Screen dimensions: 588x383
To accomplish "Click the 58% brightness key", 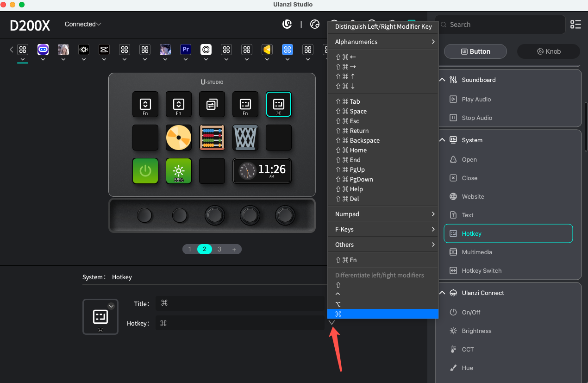I will coord(179,171).
